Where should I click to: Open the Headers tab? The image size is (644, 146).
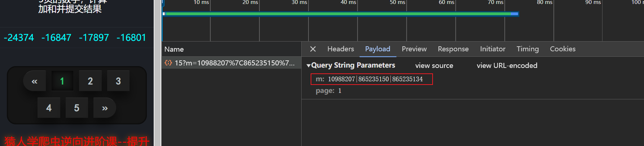[341, 49]
